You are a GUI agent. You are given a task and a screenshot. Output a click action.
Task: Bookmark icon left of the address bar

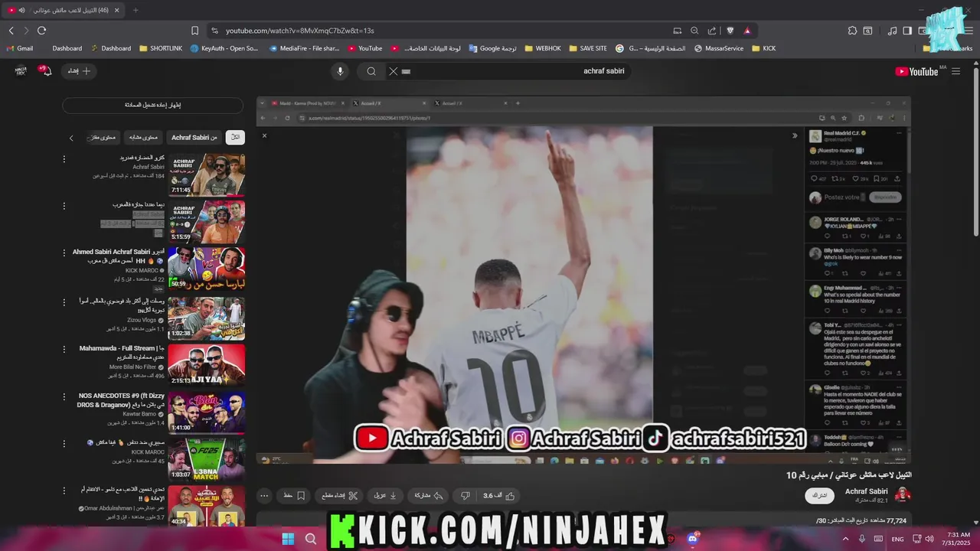pyautogui.click(x=194, y=31)
